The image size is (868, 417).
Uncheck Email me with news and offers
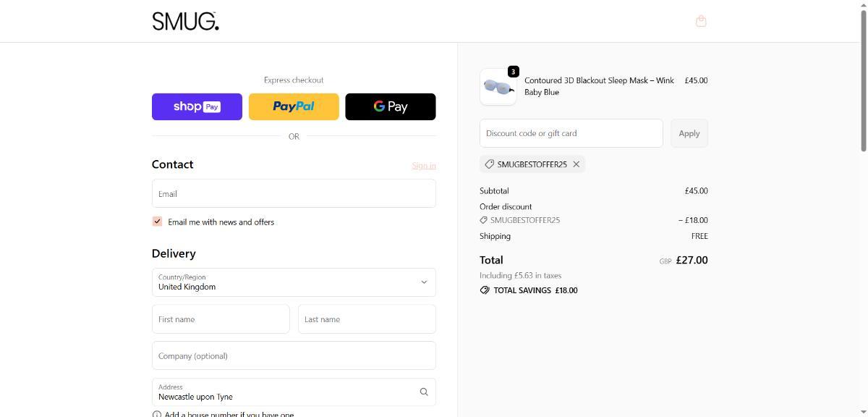(x=157, y=222)
